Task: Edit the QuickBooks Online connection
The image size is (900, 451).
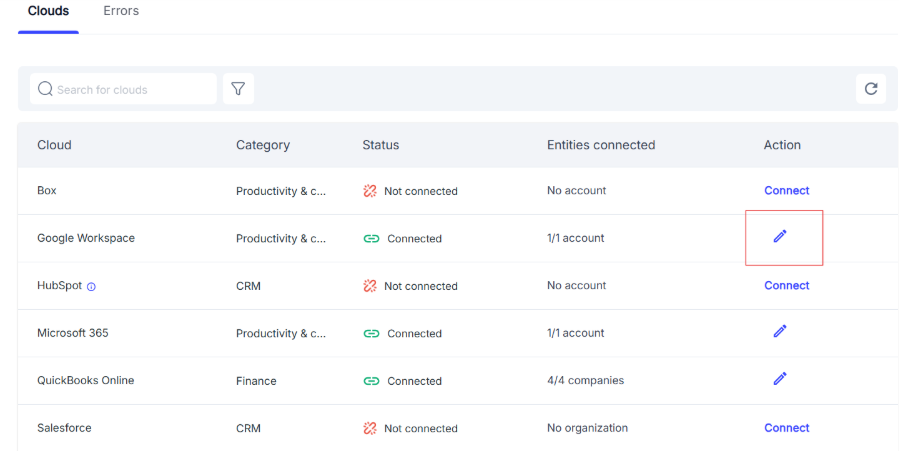Action: (x=780, y=379)
